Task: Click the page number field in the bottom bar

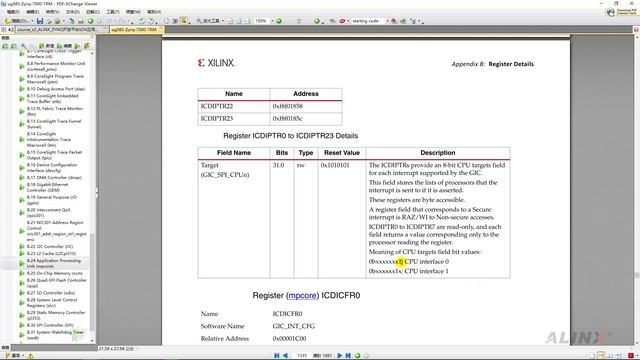Action: point(302,356)
